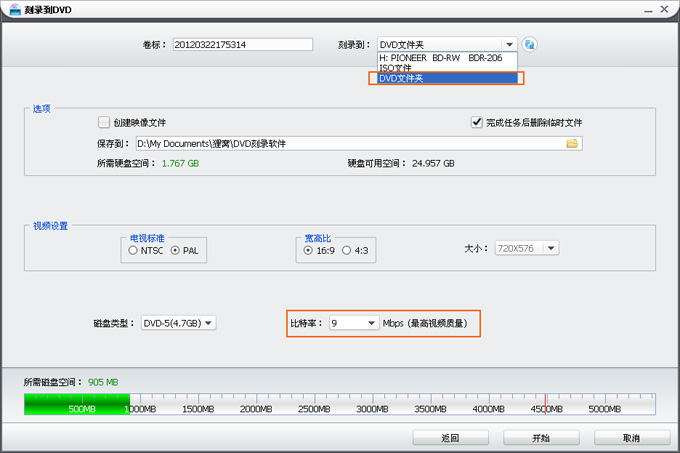Open the 比特率 dropdown
Screen dimensions: 680x453
click(354, 323)
